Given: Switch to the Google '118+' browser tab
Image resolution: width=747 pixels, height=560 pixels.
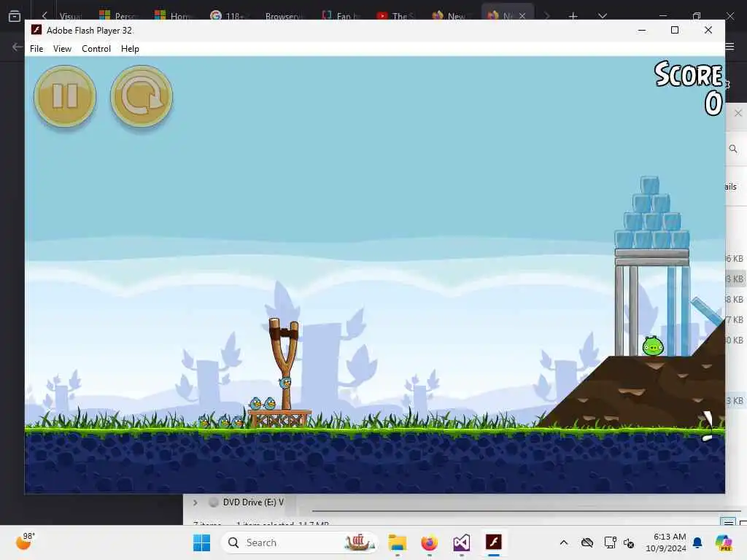Looking at the screenshot, I should [x=228, y=16].
